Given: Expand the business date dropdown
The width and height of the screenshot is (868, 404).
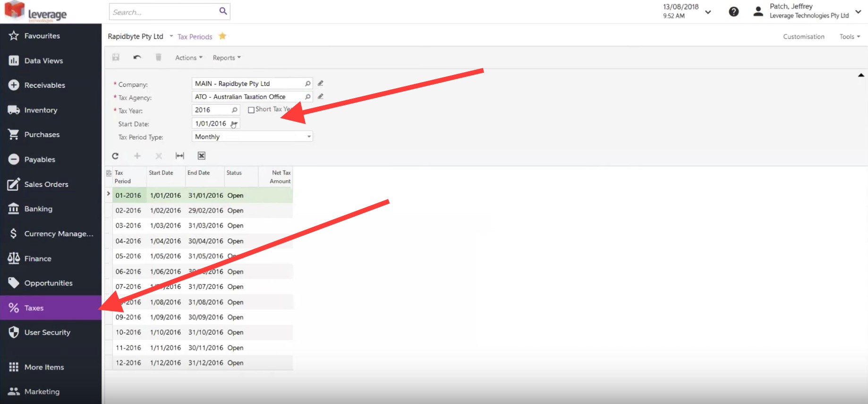Looking at the screenshot, I should click(708, 12).
